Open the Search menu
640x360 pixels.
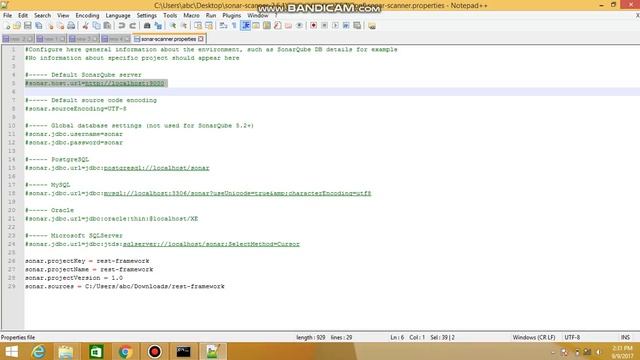[42, 16]
